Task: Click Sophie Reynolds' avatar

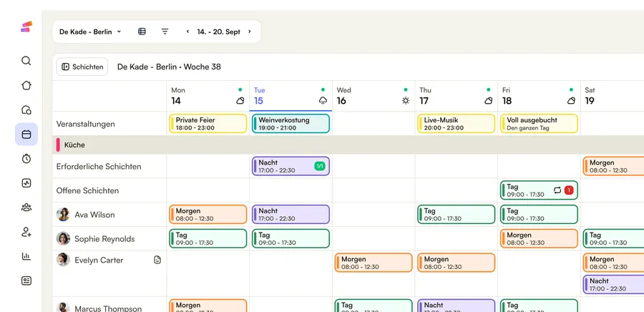Action: pos(63,238)
